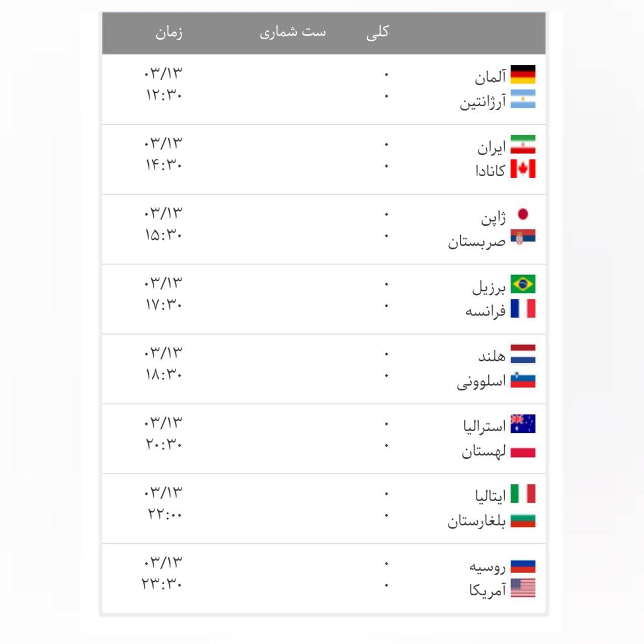Click the USA flag icon
644x644 pixels.
pyautogui.click(x=523, y=588)
